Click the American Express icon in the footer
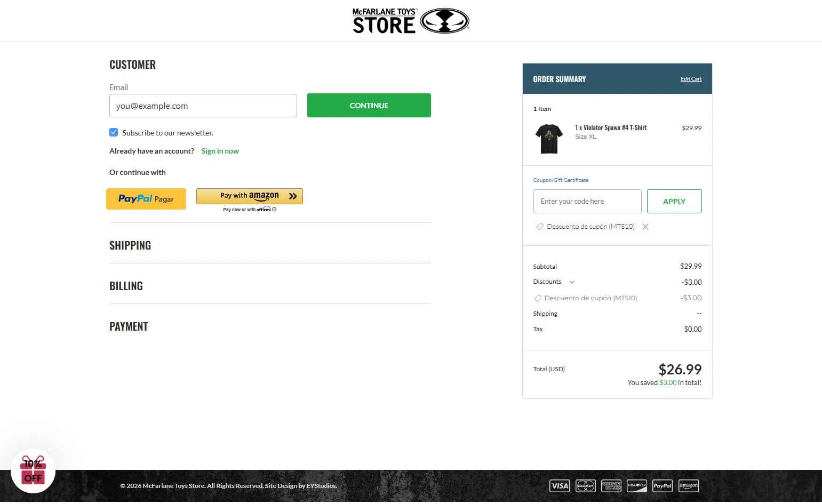Image resolution: width=822 pixels, height=504 pixels. pyautogui.click(x=611, y=486)
